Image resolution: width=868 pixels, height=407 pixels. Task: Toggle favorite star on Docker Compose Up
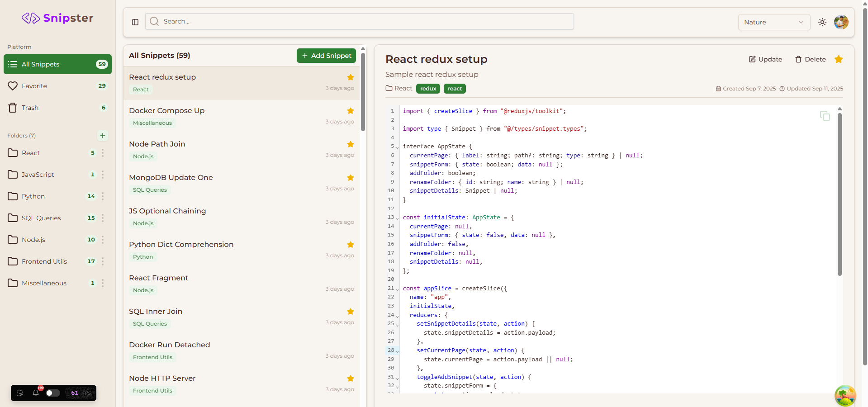tap(351, 111)
